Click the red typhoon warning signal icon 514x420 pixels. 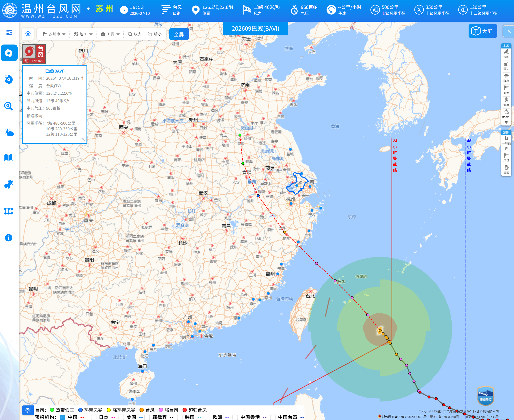pos(34,54)
